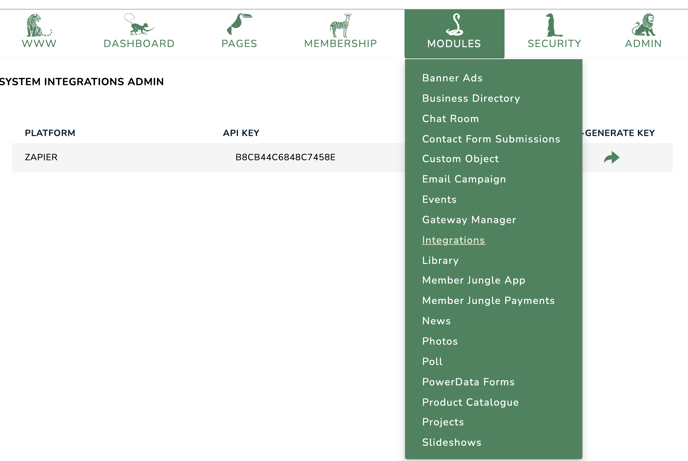Open the Modules navigation label
The height and width of the screenshot is (461, 688).
point(454,43)
